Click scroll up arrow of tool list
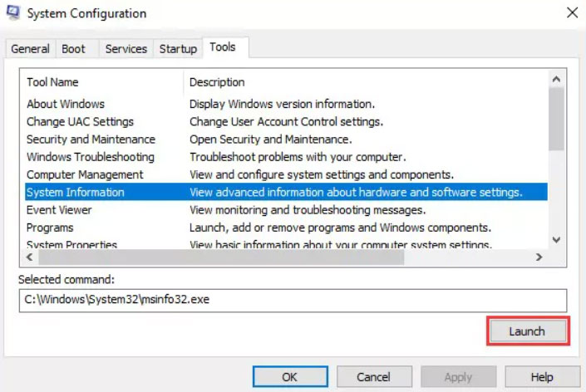586x392 pixels. pyautogui.click(x=556, y=79)
